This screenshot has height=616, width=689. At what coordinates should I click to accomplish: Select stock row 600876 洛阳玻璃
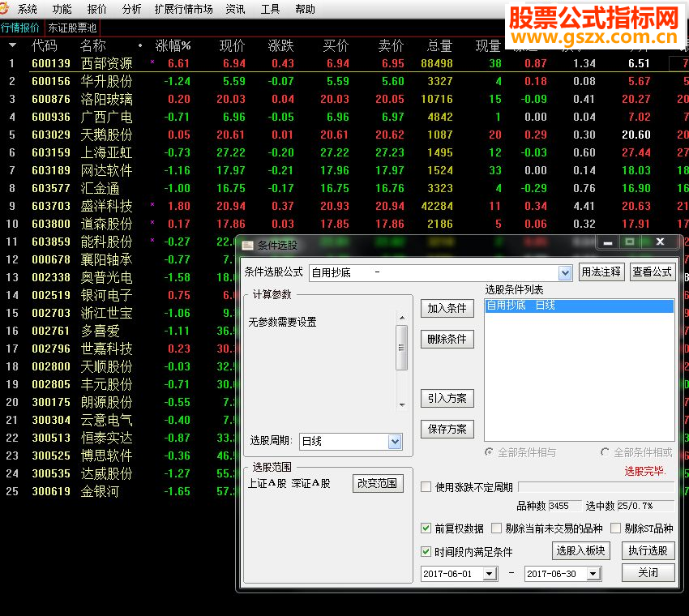344,100
